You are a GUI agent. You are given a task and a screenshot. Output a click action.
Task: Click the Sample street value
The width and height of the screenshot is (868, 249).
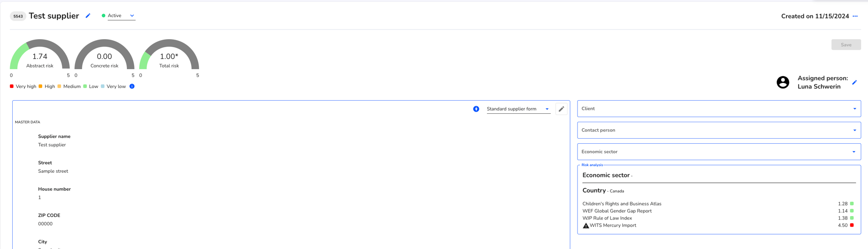(53, 171)
